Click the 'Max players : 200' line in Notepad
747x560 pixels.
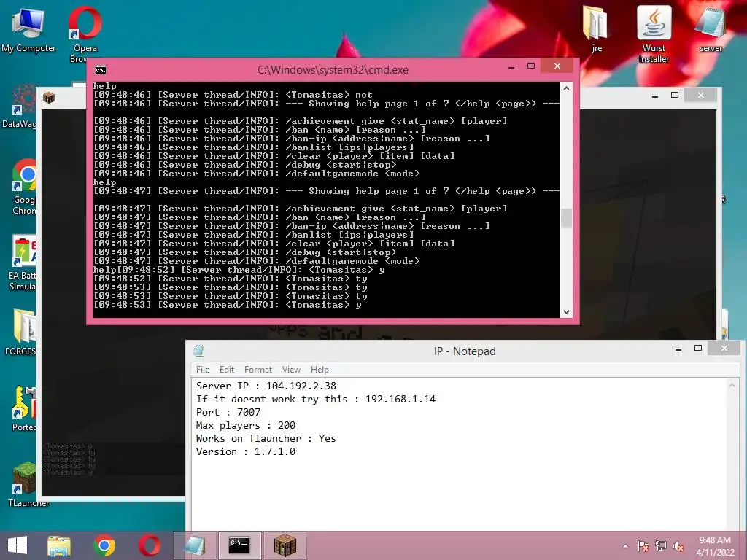coord(245,425)
